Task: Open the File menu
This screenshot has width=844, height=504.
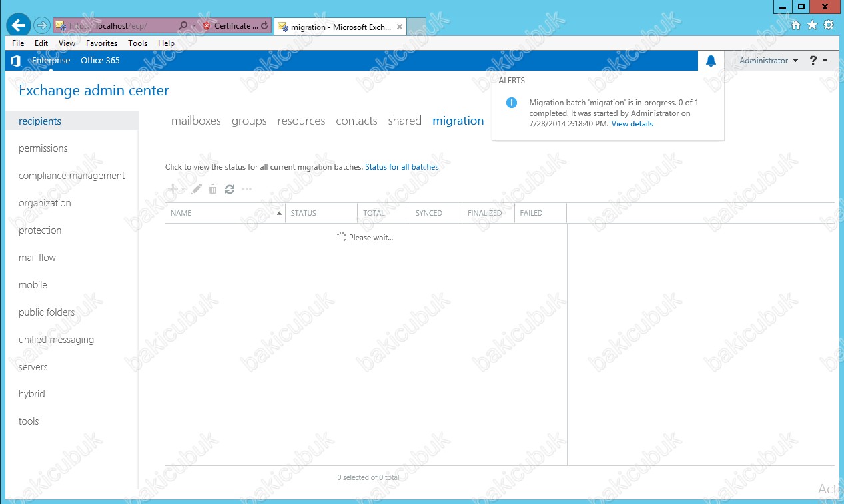Action: (18, 43)
